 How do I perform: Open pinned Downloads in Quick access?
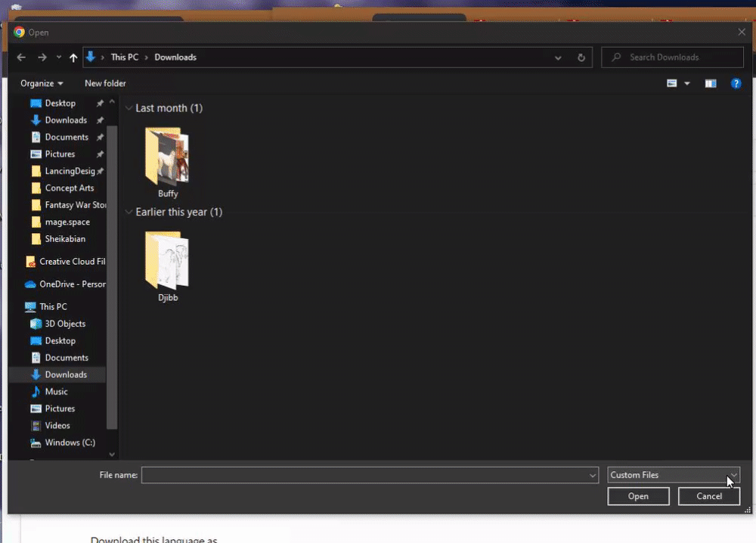66,120
